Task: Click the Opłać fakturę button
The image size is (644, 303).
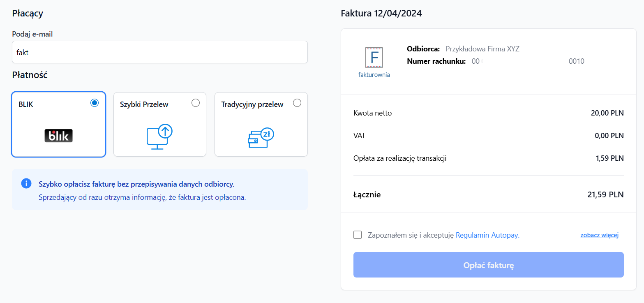Action: [489, 265]
